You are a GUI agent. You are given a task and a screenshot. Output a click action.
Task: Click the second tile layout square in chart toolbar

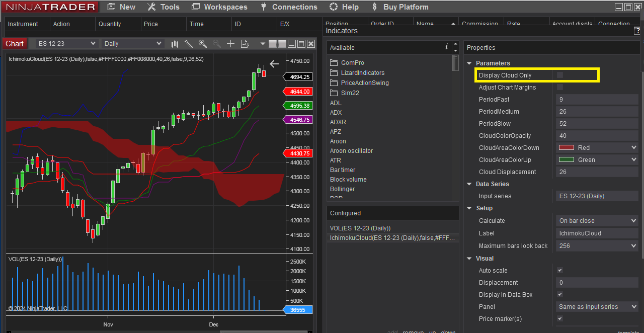[x=282, y=44]
